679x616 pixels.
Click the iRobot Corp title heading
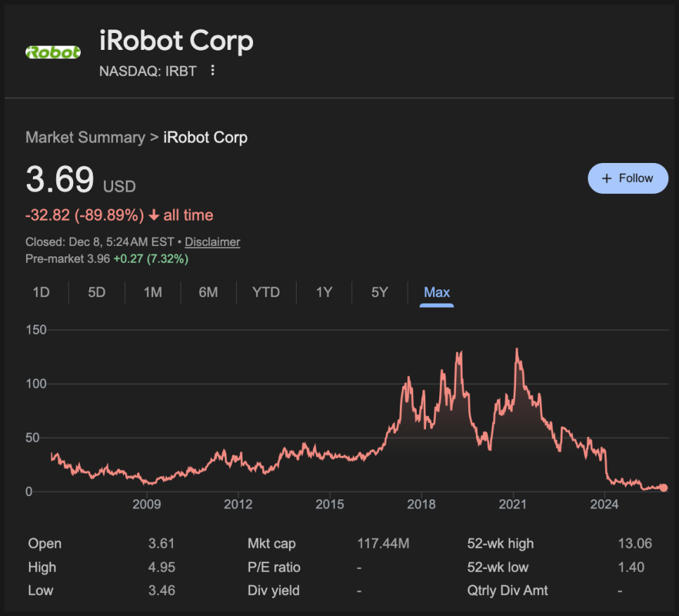click(x=176, y=41)
